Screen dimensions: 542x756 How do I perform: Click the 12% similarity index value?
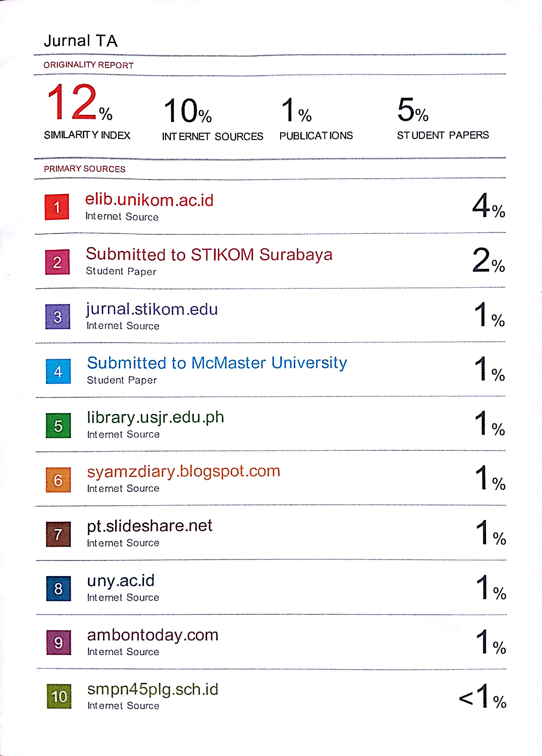79,103
